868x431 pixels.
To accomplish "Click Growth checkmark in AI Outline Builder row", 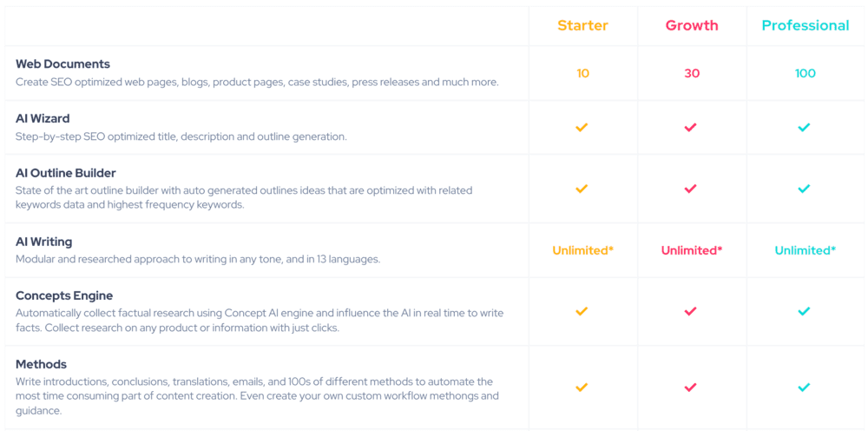I will coord(690,189).
